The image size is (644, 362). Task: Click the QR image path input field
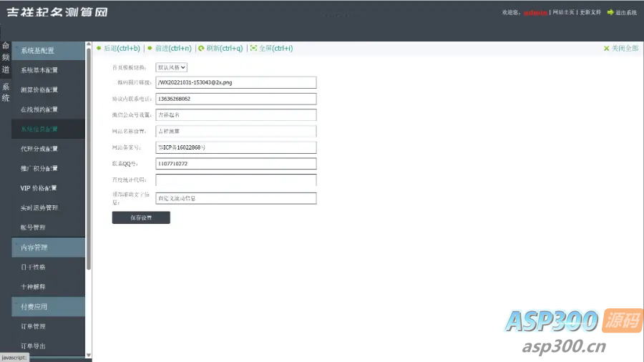coord(236,82)
